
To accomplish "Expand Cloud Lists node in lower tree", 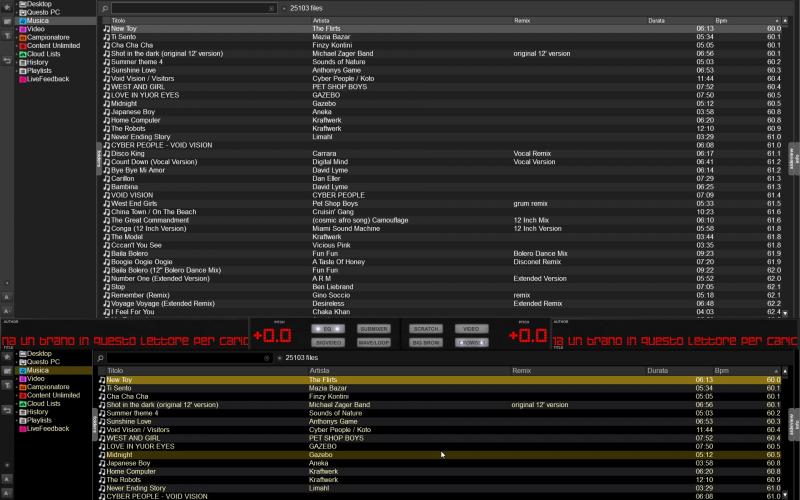I will 16,404.
